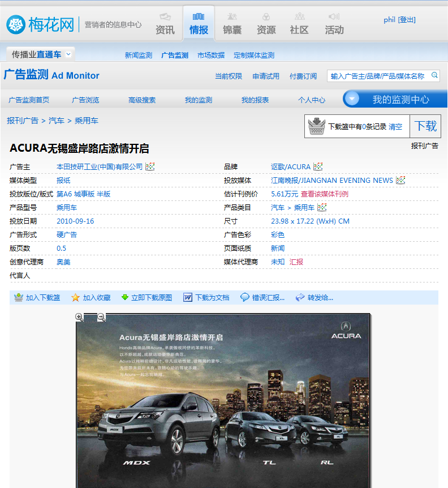448x488 pixels.
Task: Open the 我的报表 menu item
Action: (x=255, y=100)
